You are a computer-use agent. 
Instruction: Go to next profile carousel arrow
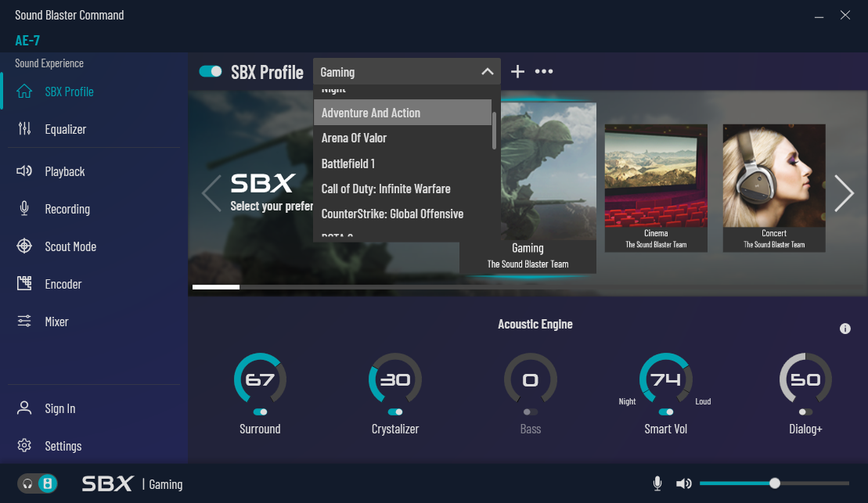(844, 193)
